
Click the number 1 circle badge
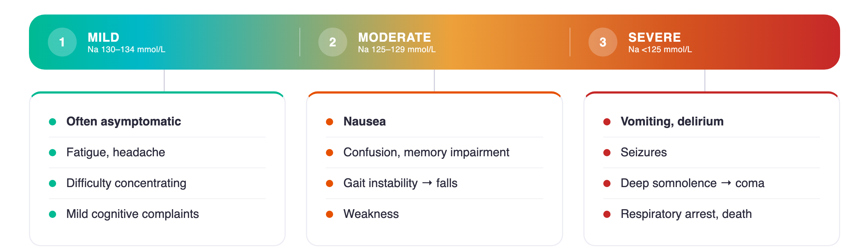point(62,42)
